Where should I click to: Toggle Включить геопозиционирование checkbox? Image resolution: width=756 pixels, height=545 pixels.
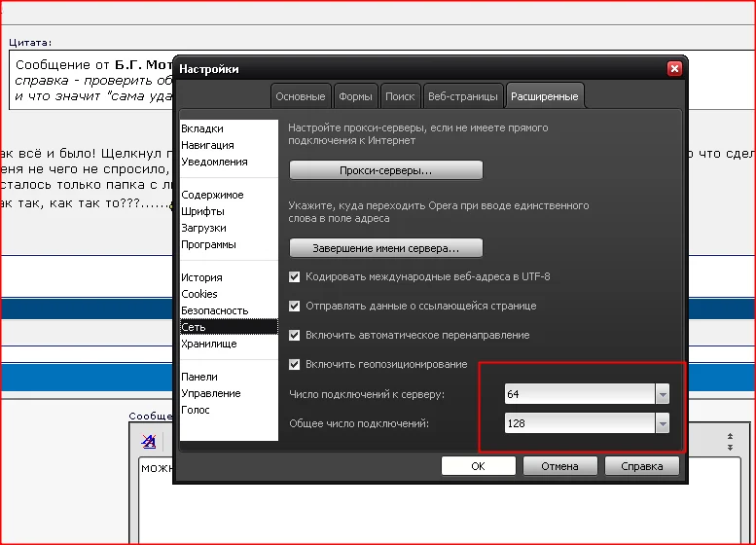tap(294, 364)
